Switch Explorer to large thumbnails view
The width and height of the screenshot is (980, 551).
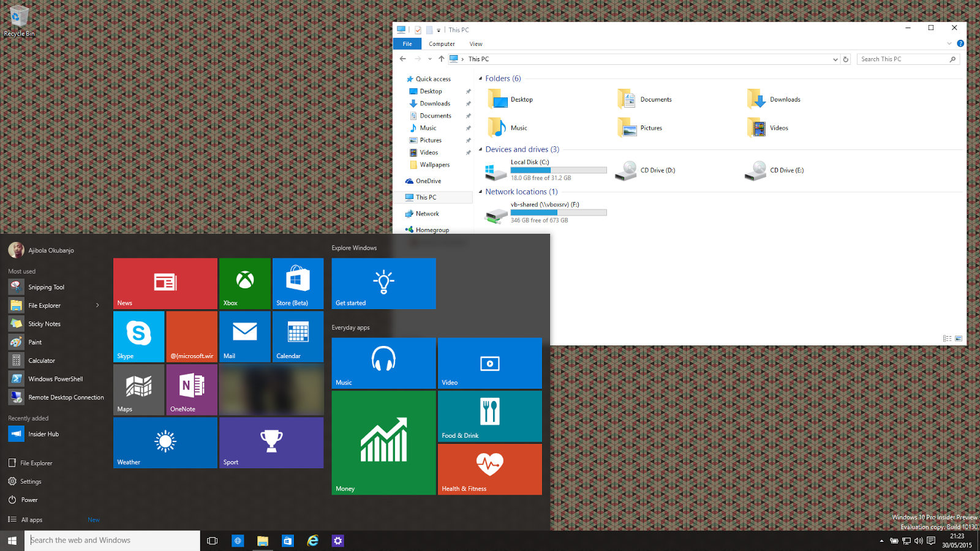pos(959,339)
